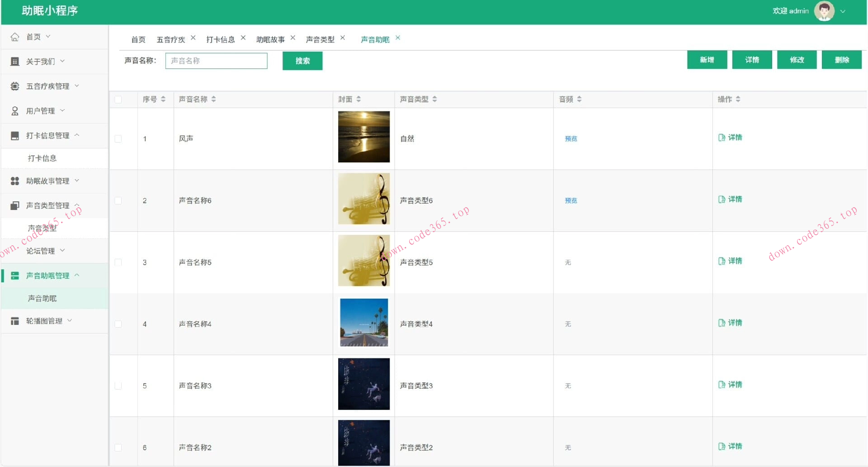Image resolution: width=868 pixels, height=467 pixels.
Task: Click inside the 声音名称 search input field
Action: tap(216, 61)
